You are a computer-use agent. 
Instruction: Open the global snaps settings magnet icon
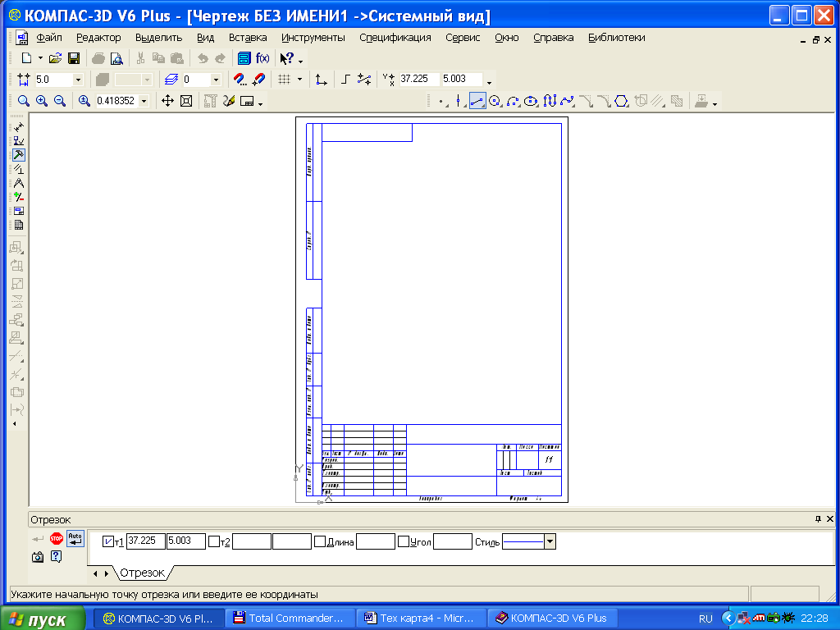240,80
